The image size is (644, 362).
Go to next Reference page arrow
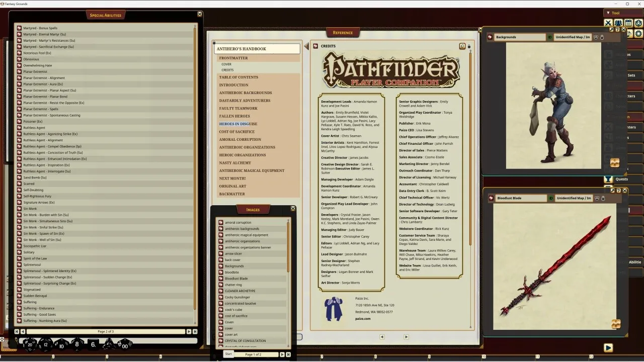[x=406, y=337]
